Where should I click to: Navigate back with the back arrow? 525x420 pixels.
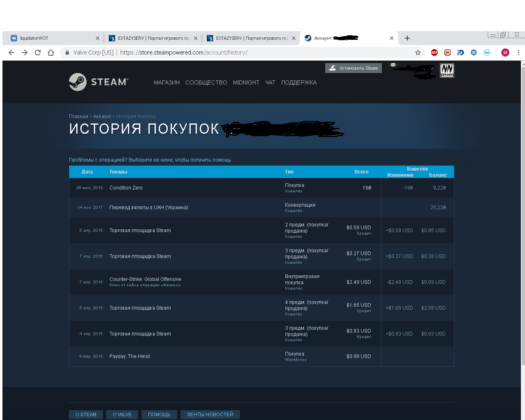coord(11,52)
